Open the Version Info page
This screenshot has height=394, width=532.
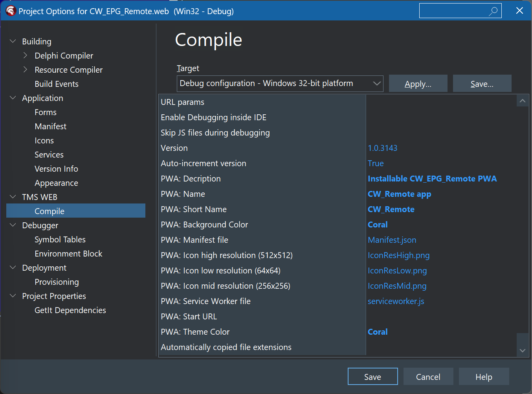coord(56,169)
